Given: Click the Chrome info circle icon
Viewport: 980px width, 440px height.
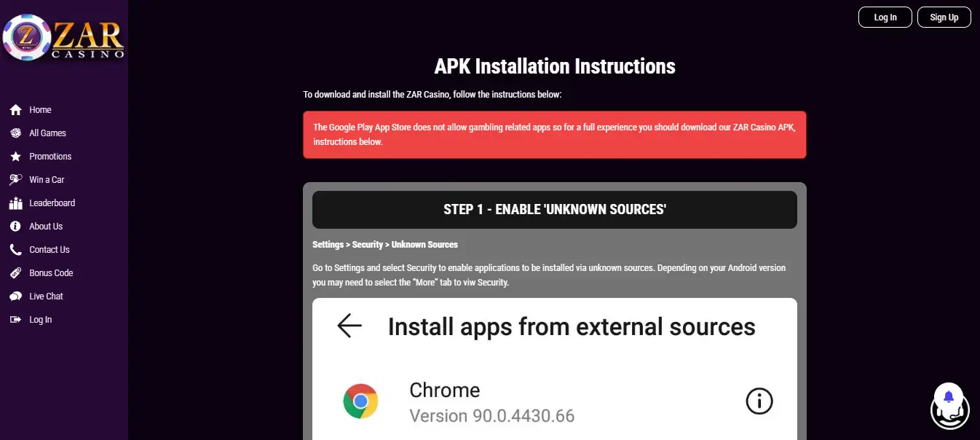Looking at the screenshot, I should point(759,401).
